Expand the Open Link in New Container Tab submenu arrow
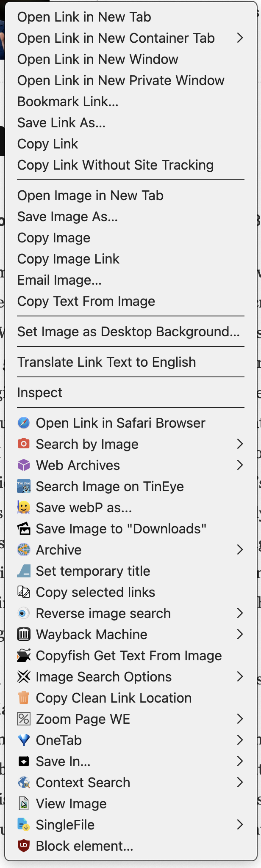261x868 pixels. (x=240, y=38)
